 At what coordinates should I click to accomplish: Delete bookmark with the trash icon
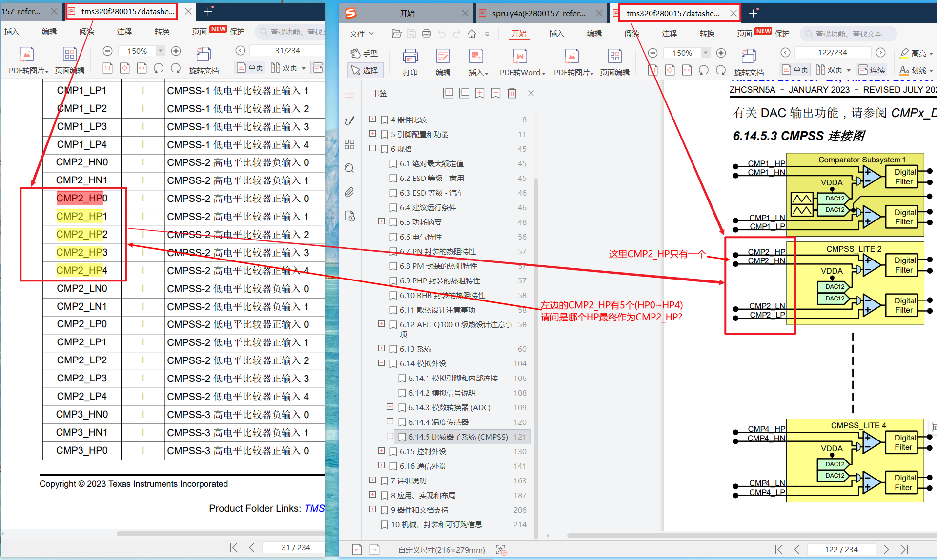pyautogui.click(x=512, y=93)
